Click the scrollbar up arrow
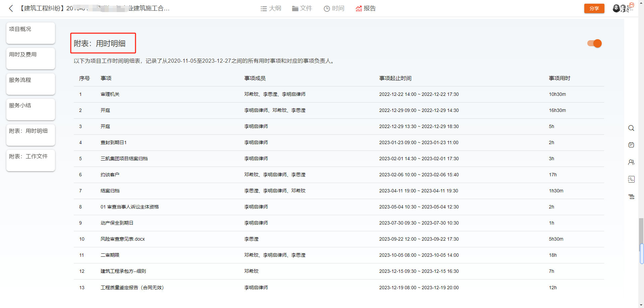The image size is (644, 308). [x=641, y=2]
